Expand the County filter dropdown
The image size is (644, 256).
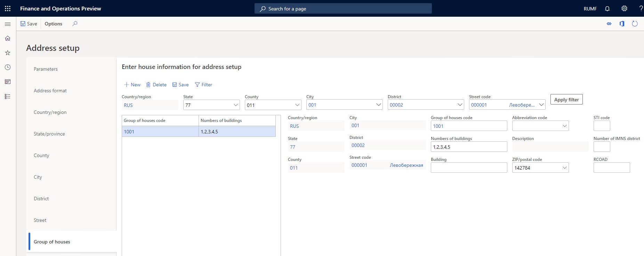297,105
